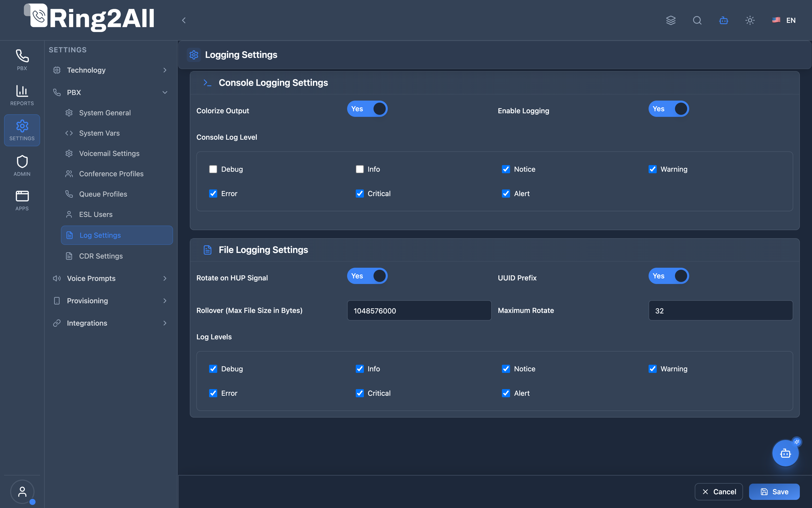Uncheck file Debug log level

point(213,369)
